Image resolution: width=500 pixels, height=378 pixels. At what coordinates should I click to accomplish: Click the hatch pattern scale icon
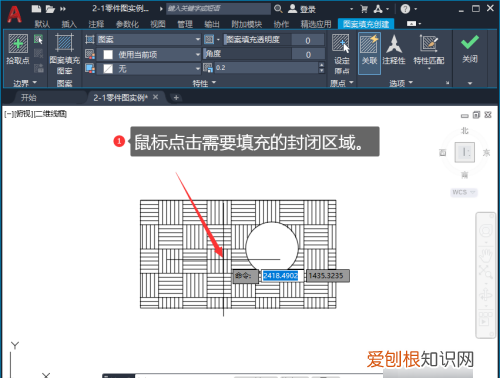208,68
